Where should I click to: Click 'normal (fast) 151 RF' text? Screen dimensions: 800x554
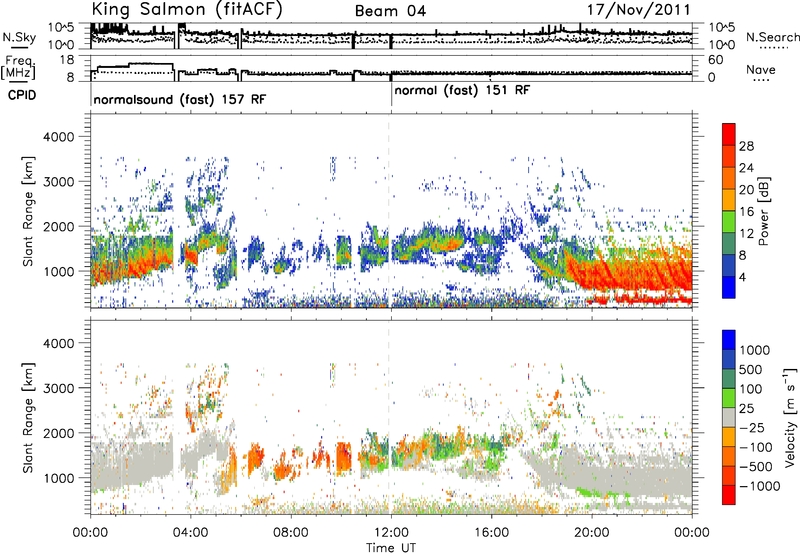coord(462,91)
